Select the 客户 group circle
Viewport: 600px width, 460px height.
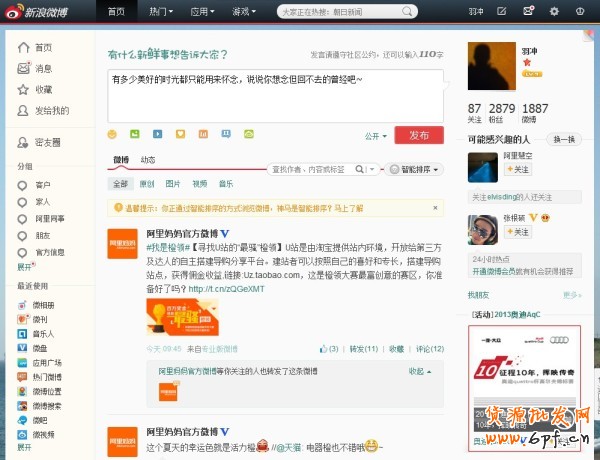(x=22, y=185)
